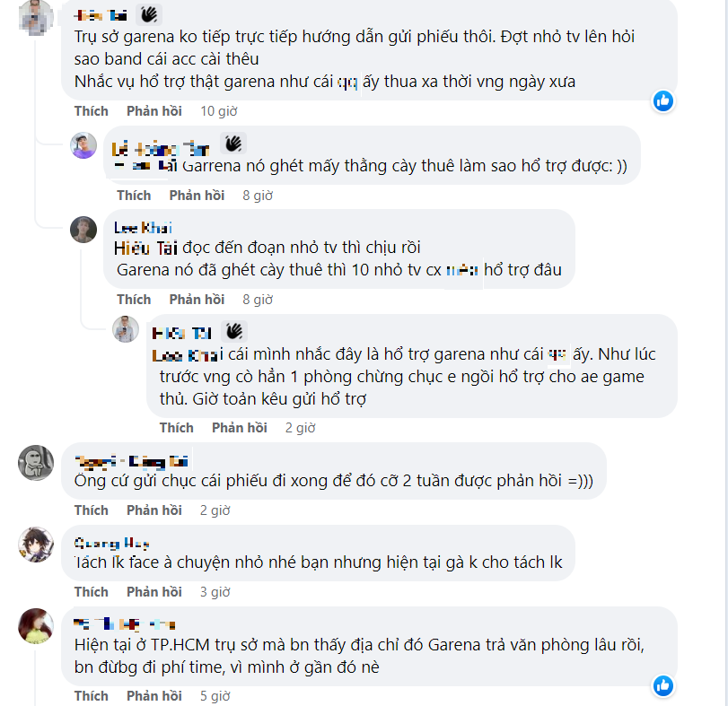Open the anime avatar of the Quang Huy comment
The width and height of the screenshot is (728, 706).
tap(36, 545)
